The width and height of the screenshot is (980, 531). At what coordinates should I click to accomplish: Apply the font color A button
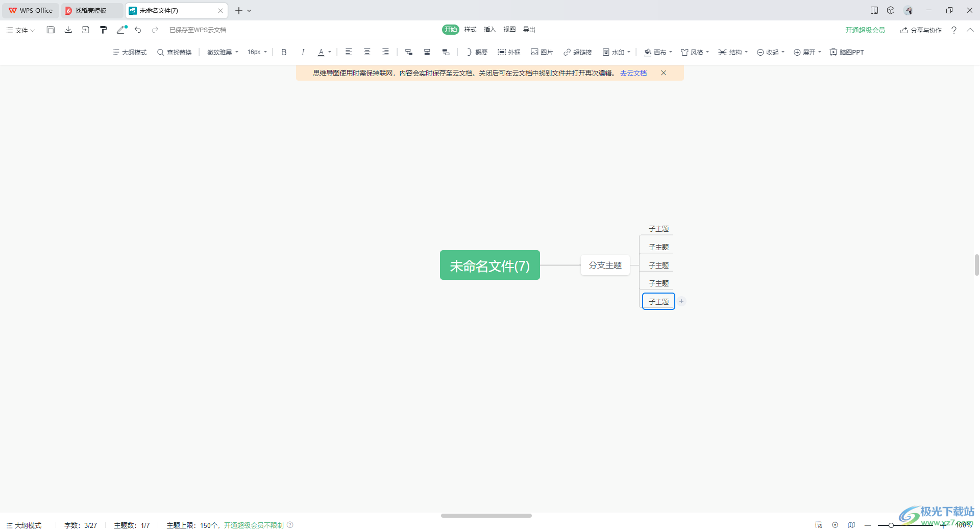pos(321,52)
